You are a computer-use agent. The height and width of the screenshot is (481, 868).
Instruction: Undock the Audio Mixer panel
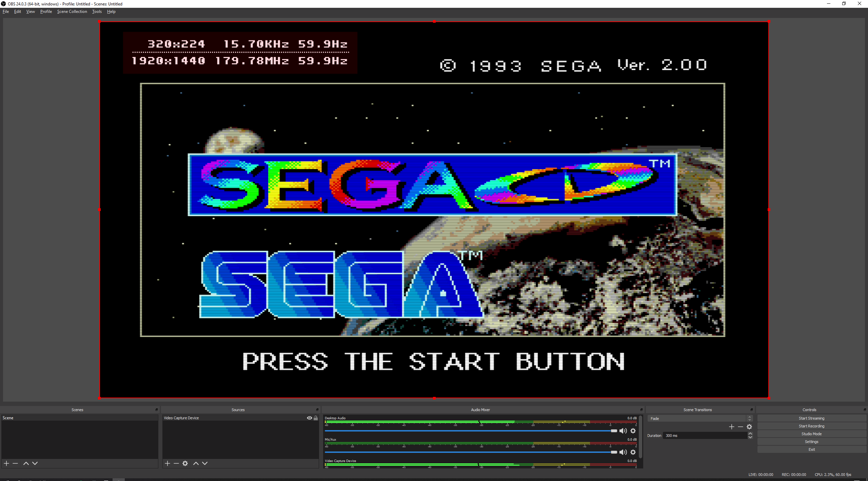pyautogui.click(x=642, y=410)
